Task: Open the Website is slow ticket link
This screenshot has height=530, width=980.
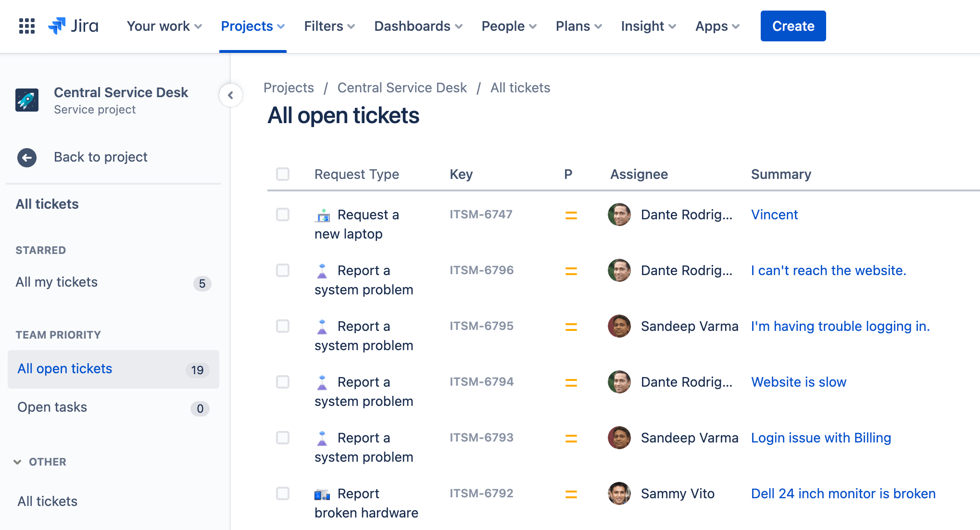Action: click(799, 382)
